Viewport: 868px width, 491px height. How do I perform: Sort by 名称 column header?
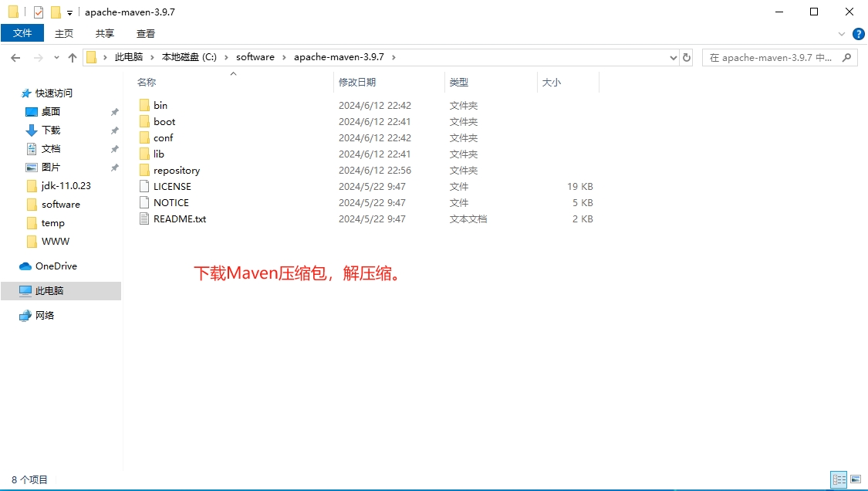pyautogui.click(x=147, y=82)
